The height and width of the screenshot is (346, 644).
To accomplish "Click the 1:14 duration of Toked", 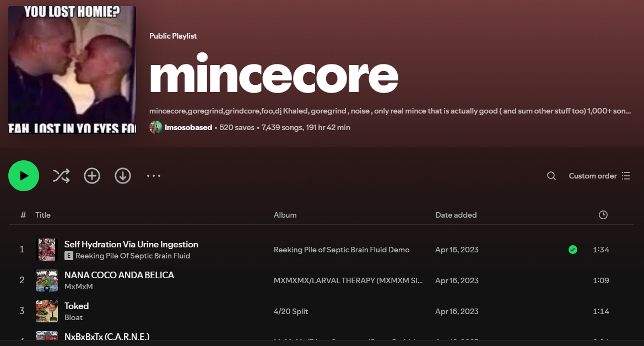I will coord(601,311).
